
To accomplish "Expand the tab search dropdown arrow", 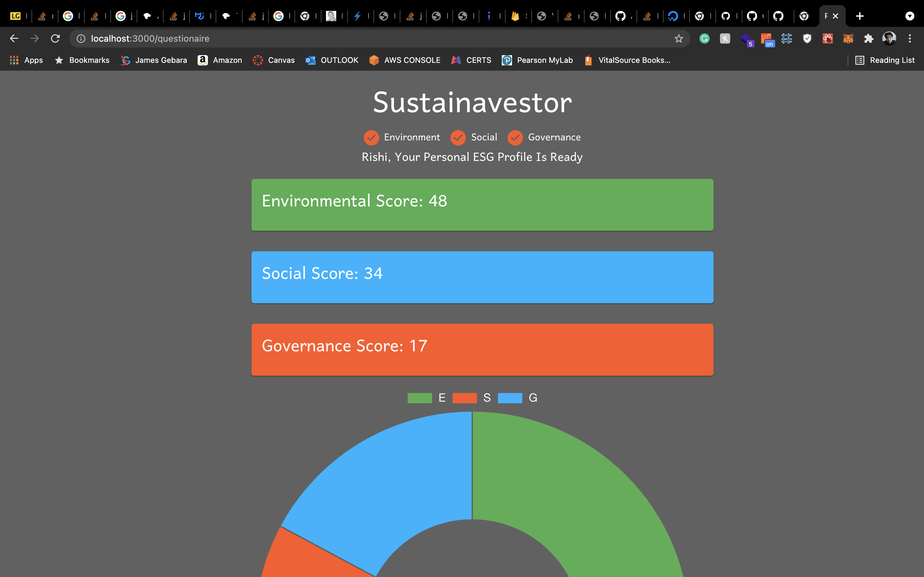I will pos(910,16).
